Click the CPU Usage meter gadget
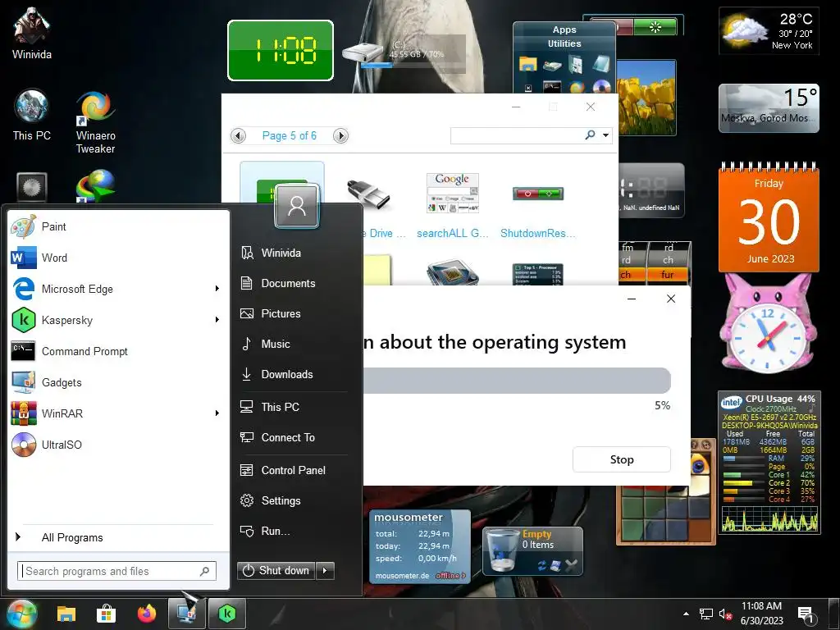Viewport: 840px width, 630px height. (769, 463)
